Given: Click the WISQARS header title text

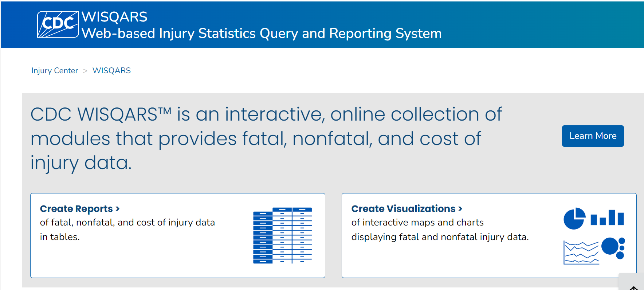Looking at the screenshot, I should [x=114, y=17].
